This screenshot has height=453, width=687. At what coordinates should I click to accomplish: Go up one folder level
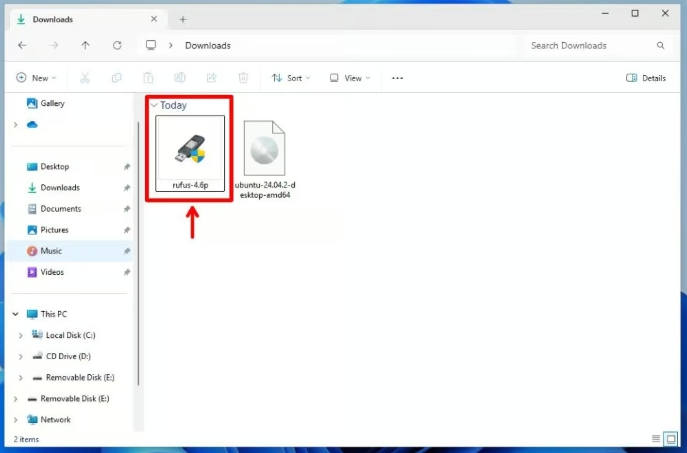point(85,45)
